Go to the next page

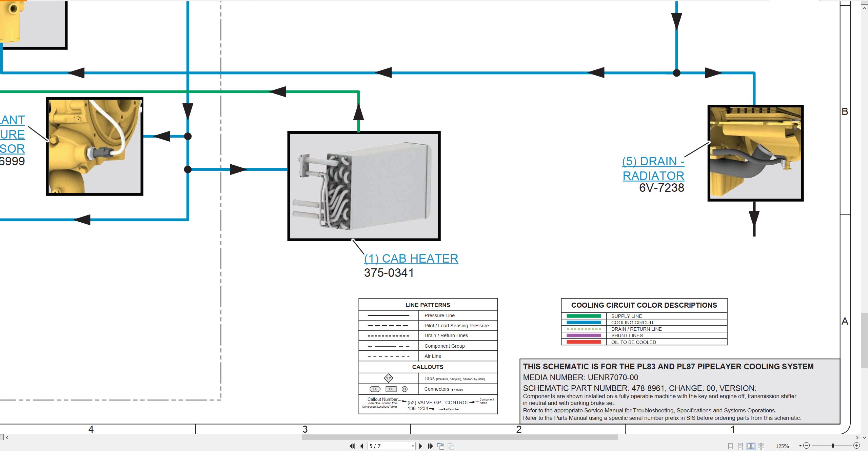[421, 446]
